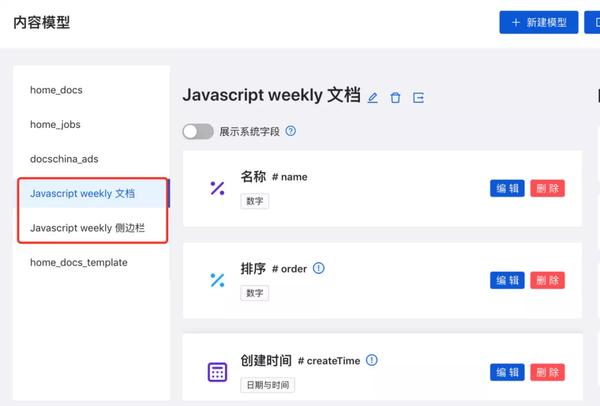The height and width of the screenshot is (406, 600).
Task: Click the 数字 tag under 排序
Action: coord(254,293)
